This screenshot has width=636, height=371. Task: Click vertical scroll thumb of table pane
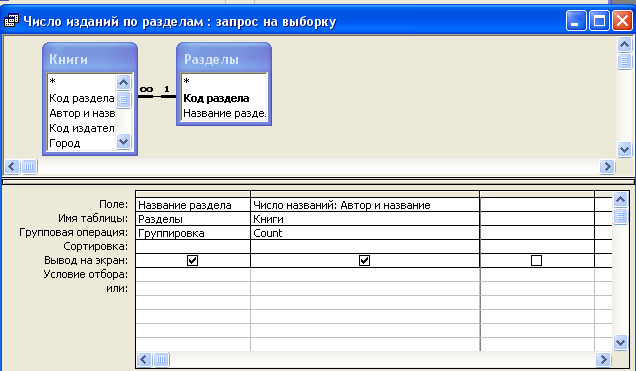click(624, 61)
